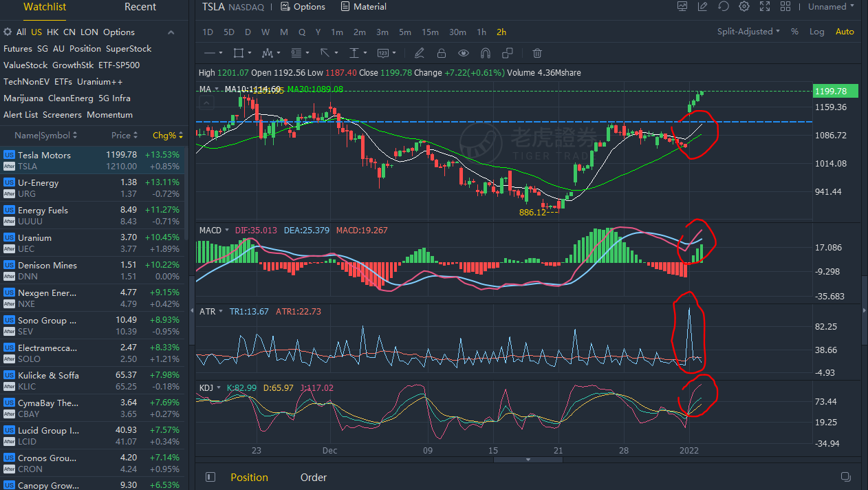Click the chart display monitor icon
The width and height of the screenshot is (868, 490).
coord(682,6)
